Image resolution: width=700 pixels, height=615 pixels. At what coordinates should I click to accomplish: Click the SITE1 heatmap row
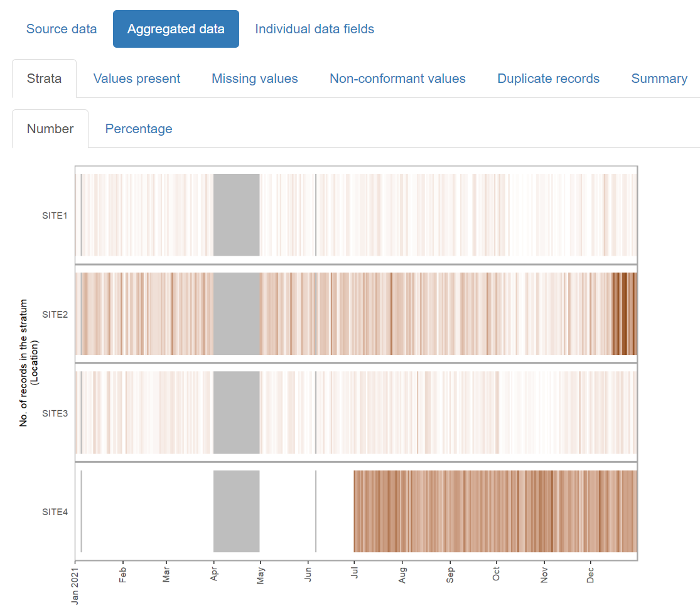[408, 215]
